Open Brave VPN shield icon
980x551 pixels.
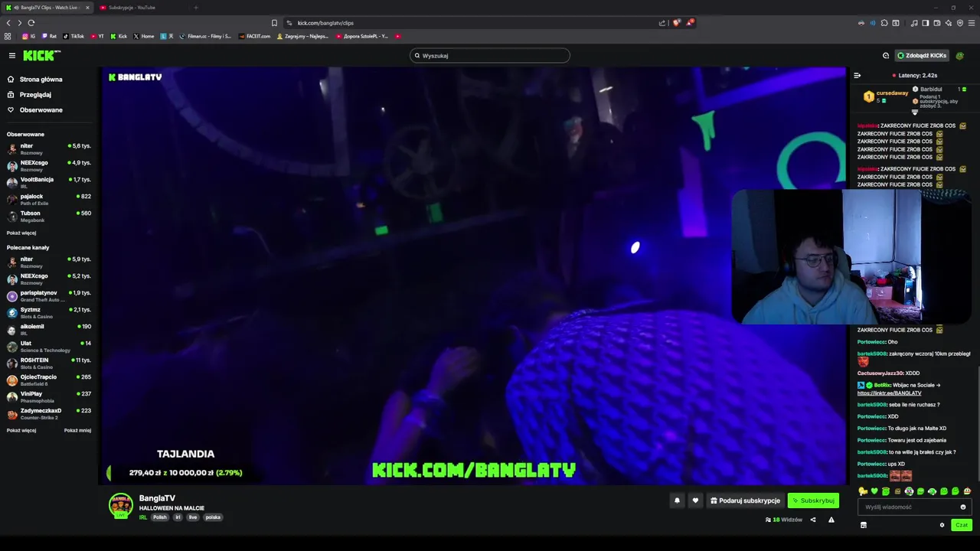(960, 23)
